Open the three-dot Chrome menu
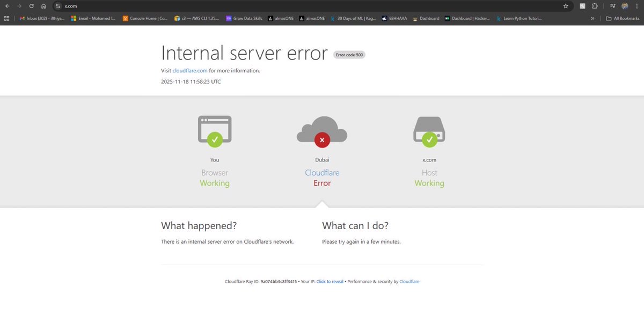 point(637,7)
